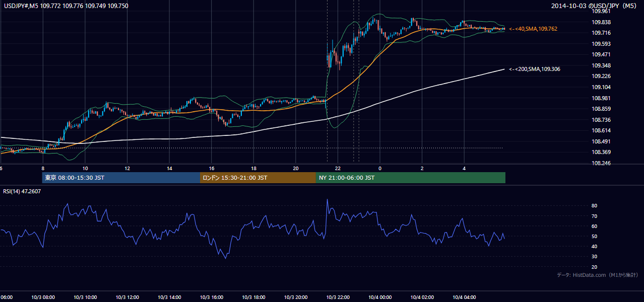The height and width of the screenshot is (302, 644).
Task: Click the NY session bar 21:00-06:00 JST
Action: click(411, 178)
